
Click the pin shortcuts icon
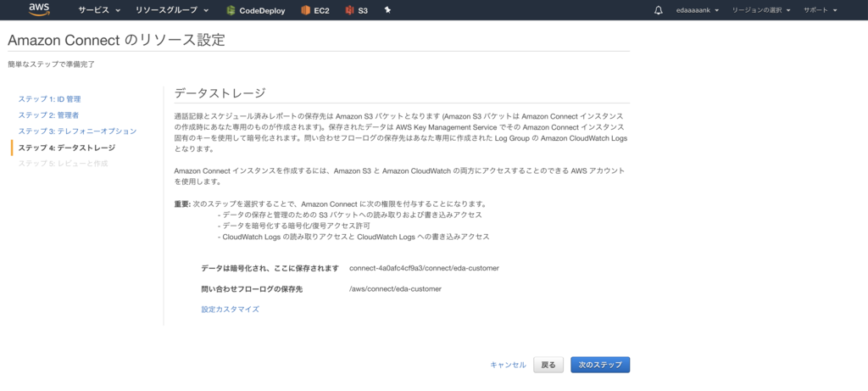tap(387, 10)
